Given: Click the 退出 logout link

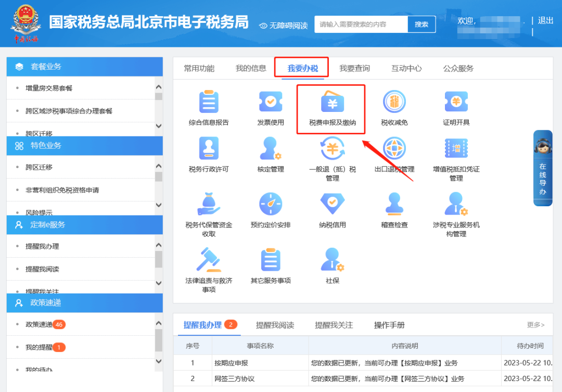Looking at the screenshot, I should click(x=545, y=21).
